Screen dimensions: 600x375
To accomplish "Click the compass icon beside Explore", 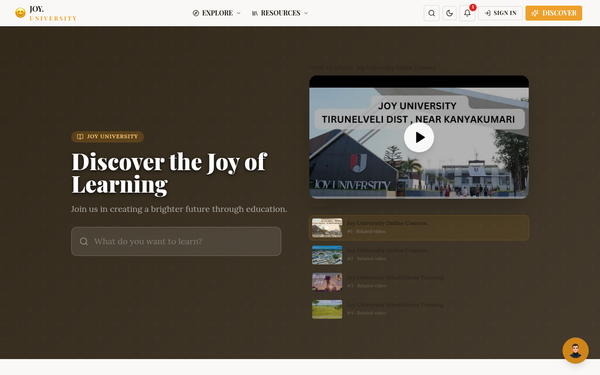I will click(x=196, y=13).
